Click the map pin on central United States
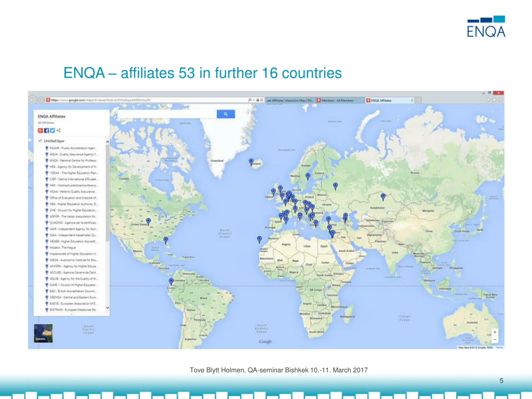The width and height of the screenshot is (532, 399). 148,222
